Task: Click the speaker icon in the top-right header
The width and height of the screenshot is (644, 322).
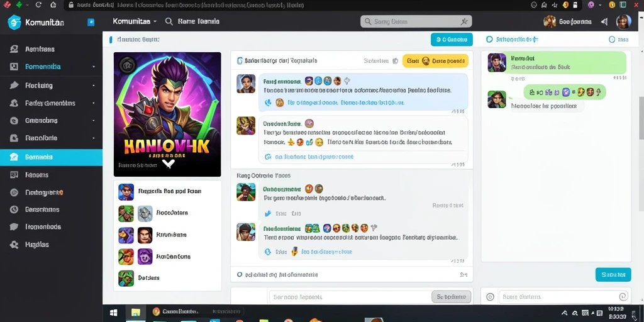Action: coord(604,22)
